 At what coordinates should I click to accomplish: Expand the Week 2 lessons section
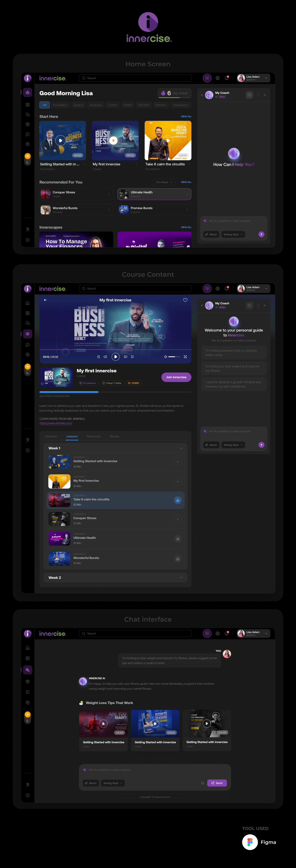(181, 577)
